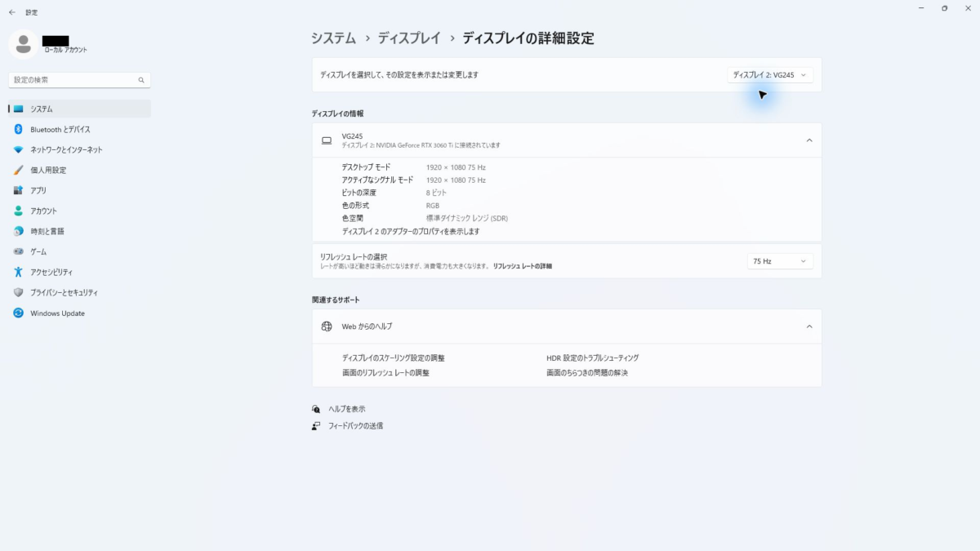Click the アカウント person icon
This screenshot has width=980, height=551.
pos(18,211)
